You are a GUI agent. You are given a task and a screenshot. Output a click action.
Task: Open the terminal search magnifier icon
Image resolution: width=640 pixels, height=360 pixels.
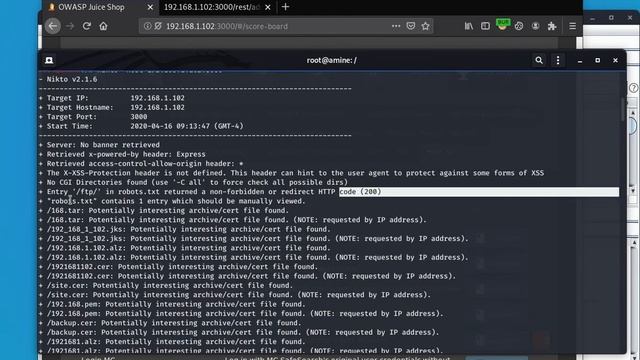(539, 60)
